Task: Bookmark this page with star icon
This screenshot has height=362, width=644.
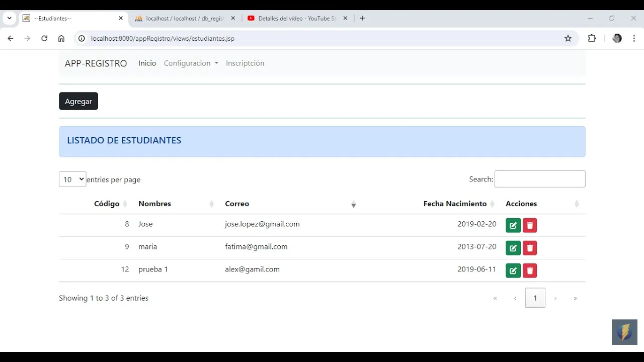Action: click(568, 38)
